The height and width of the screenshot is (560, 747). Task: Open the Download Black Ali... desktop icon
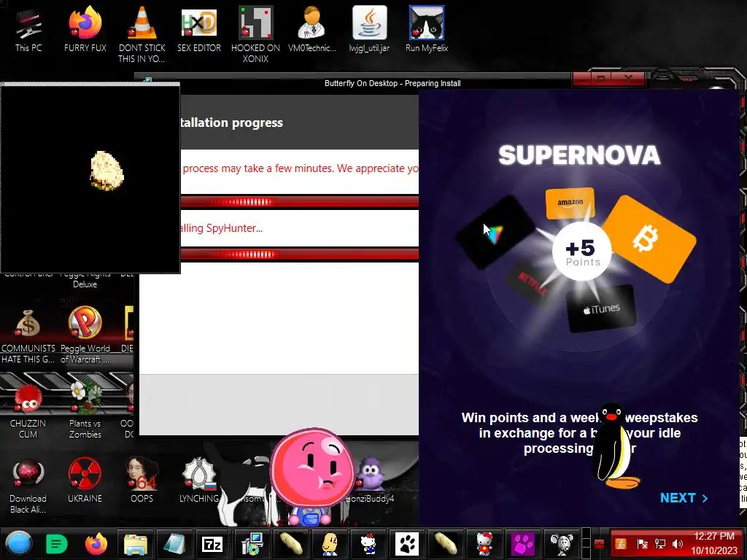[x=28, y=486]
